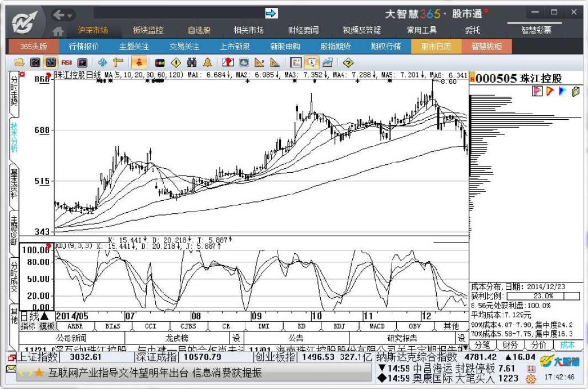Click the blue four-arrow move icon

102,63
